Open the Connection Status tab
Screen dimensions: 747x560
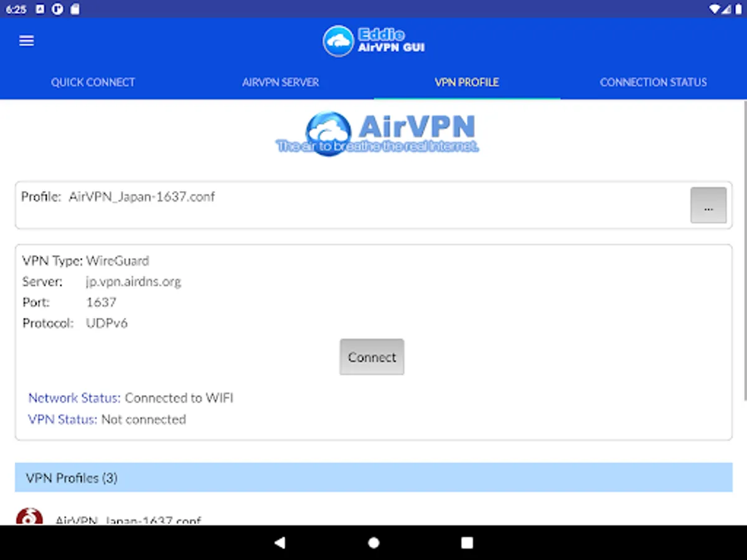point(654,82)
